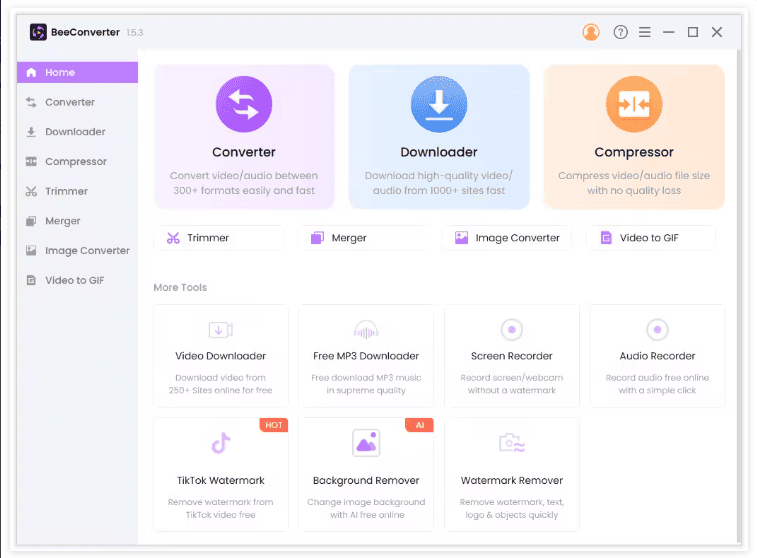Image resolution: width=757 pixels, height=558 pixels.
Task: Click the sidebar Trimmer scissors icon
Action: point(31,191)
